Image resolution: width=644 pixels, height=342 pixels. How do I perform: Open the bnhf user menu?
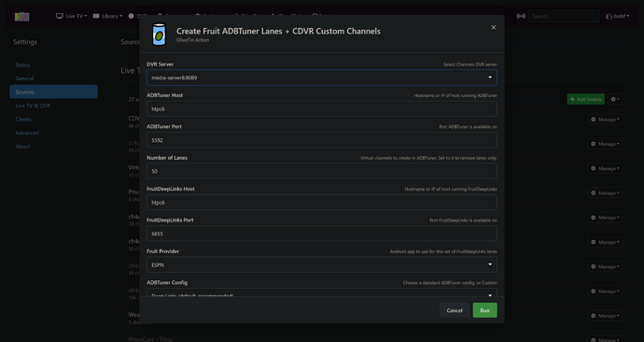pos(617,16)
